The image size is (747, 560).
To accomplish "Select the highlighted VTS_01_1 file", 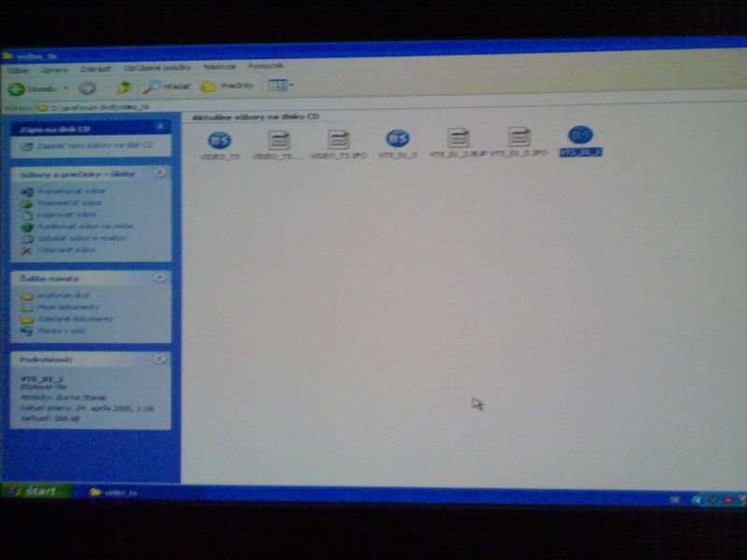I will [x=580, y=136].
